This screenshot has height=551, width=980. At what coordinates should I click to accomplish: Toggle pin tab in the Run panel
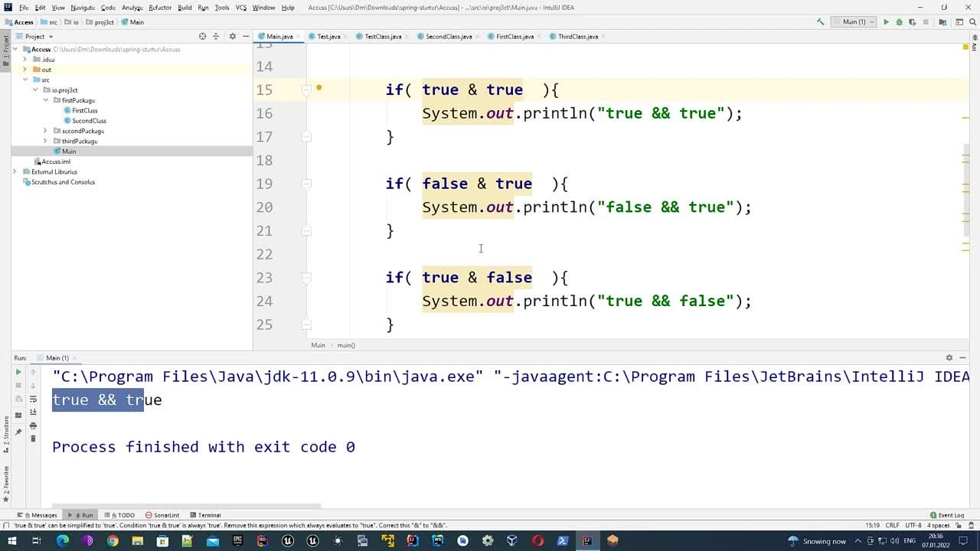point(18,432)
